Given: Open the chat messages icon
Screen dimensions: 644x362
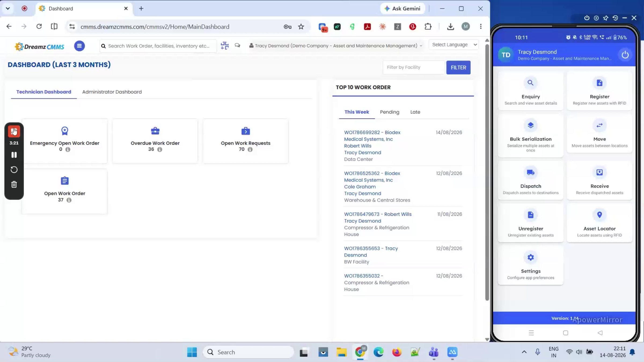Looking at the screenshot, I should pyautogui.click(x=237, y=45).
